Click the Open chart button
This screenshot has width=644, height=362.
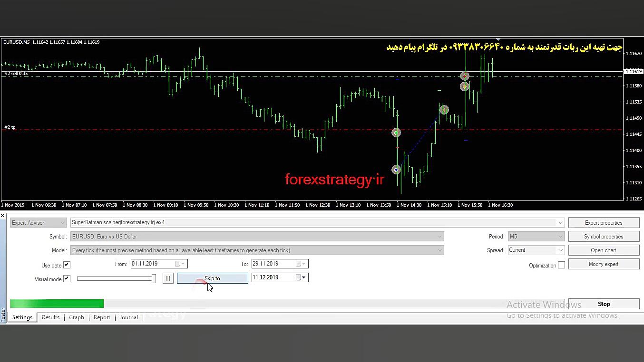click(x=604, y=250)
